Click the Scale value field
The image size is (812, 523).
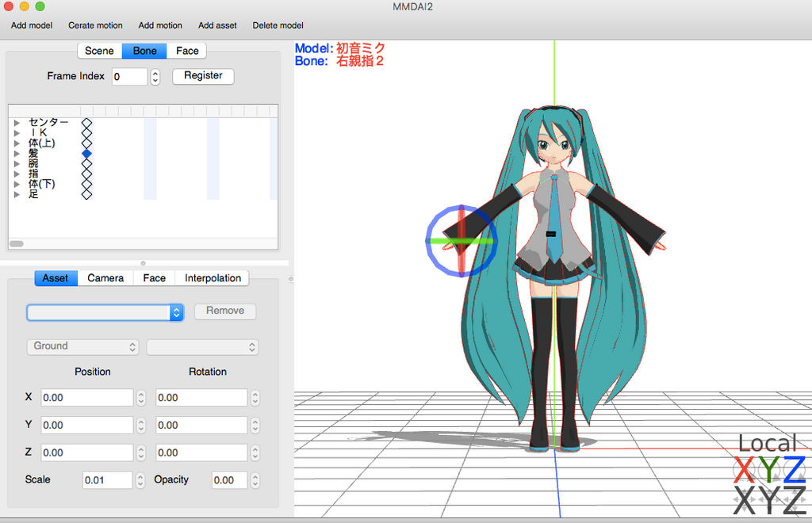(x=108, y=480)
